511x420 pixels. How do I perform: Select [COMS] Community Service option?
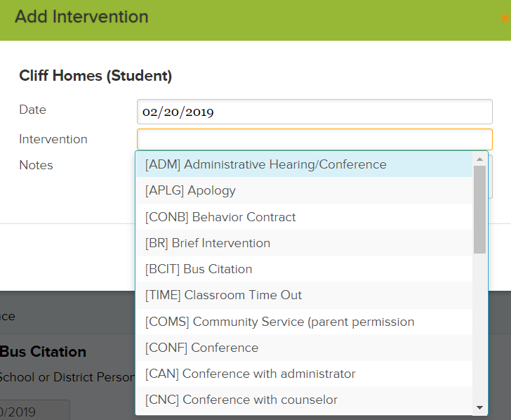[304, 322]
